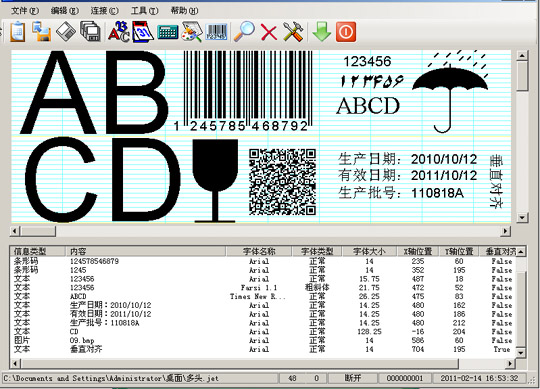Image resolution: width=540 pixels, height=389 pixels.
Task: Select the barcode row with content 1245
Action: pyautogui.click(x=263, y=270)
